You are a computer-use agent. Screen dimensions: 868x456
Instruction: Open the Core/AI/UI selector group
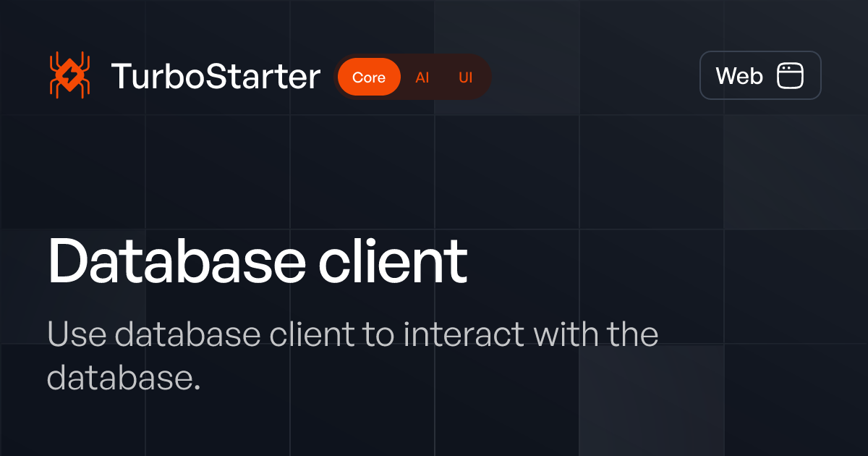click(x=414, y=77)
